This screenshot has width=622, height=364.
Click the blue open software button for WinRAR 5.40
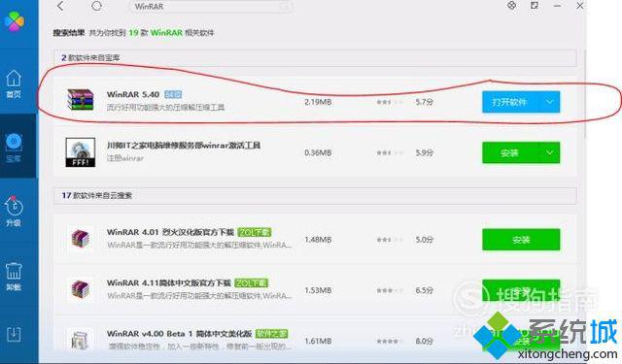click(x=510, y=102)
